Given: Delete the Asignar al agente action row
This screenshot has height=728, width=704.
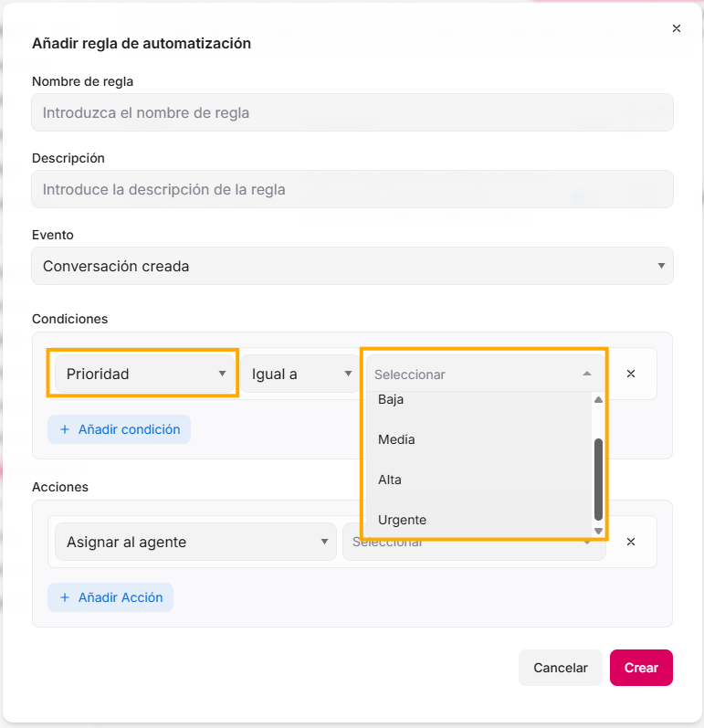Looking at the screenshot, I should click(x=630, y=542).
